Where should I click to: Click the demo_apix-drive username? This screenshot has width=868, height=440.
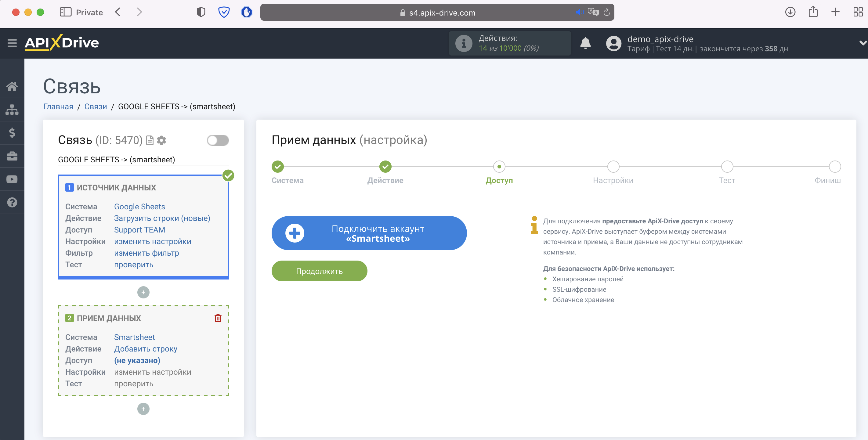pos(660,39)
